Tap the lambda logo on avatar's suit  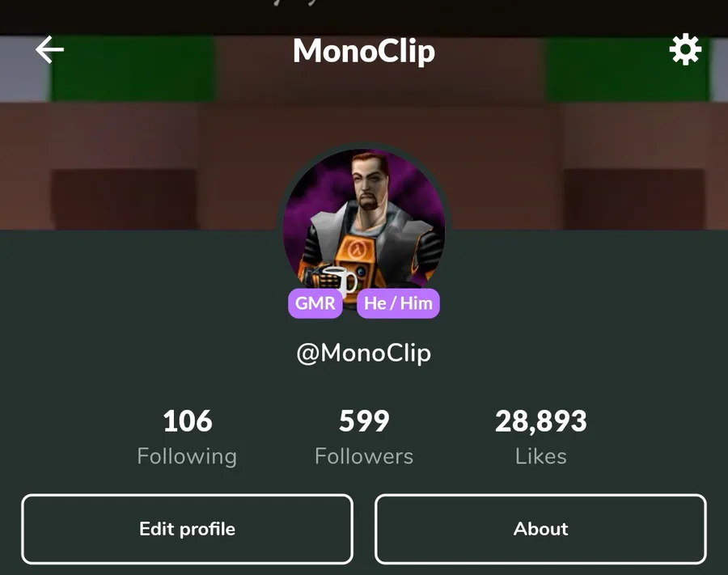pos(358,251)
